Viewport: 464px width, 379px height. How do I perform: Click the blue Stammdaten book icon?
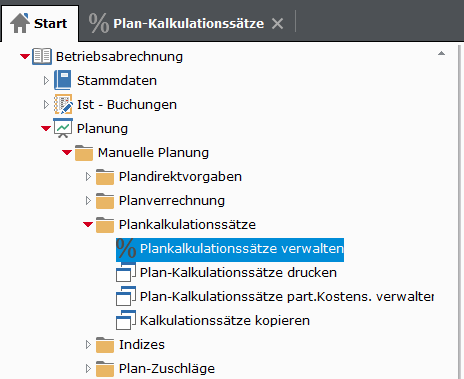[63, 80]
